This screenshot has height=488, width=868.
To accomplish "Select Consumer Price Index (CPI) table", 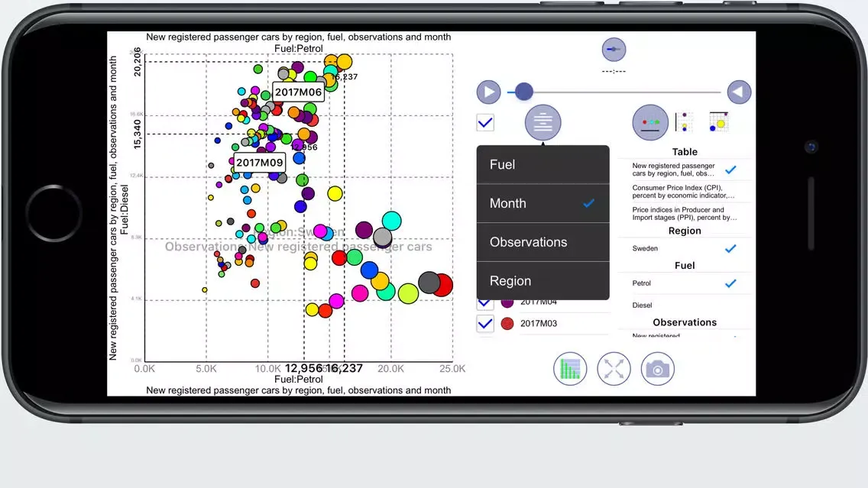I will click(685, 192).
